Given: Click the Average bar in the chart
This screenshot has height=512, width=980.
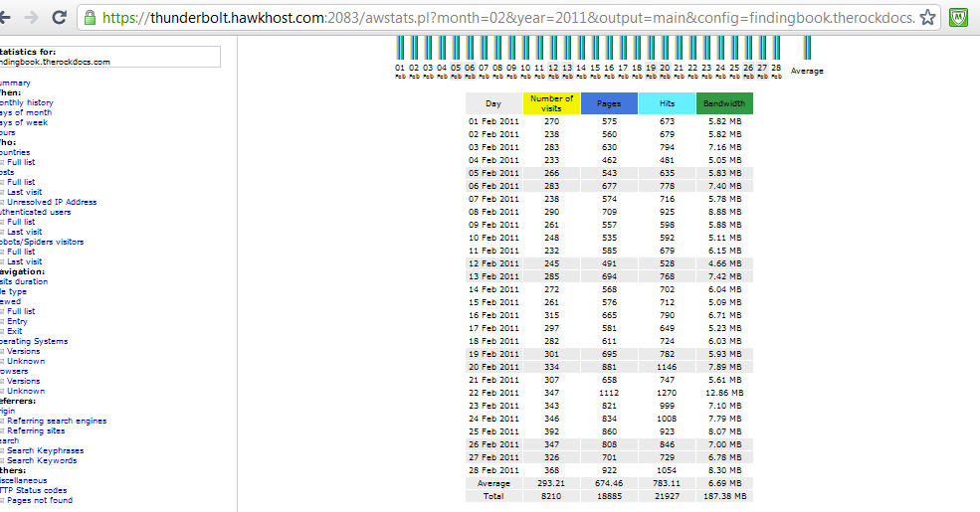Looking at the screenshot, I should tap(807, 50).
